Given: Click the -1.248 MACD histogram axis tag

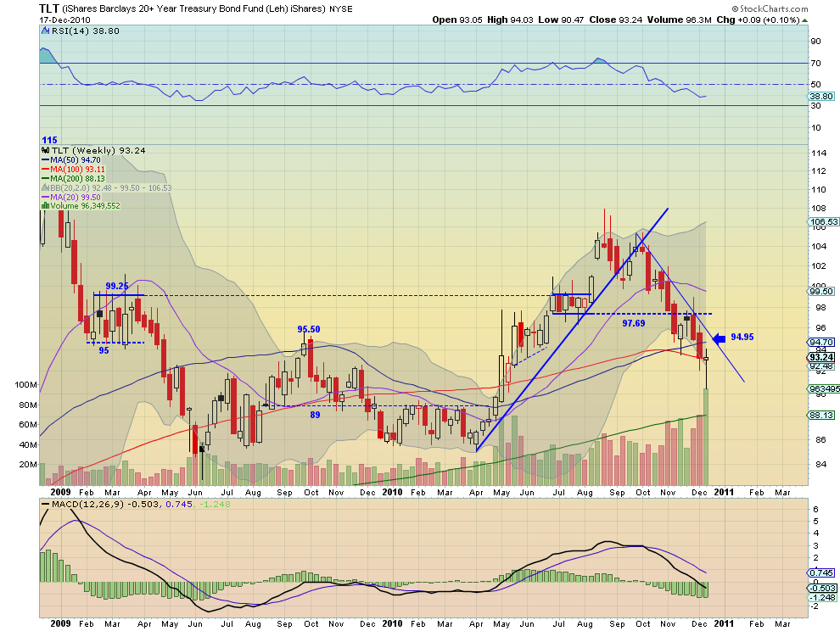Looking at the screenshot, I should click(822, 597).
